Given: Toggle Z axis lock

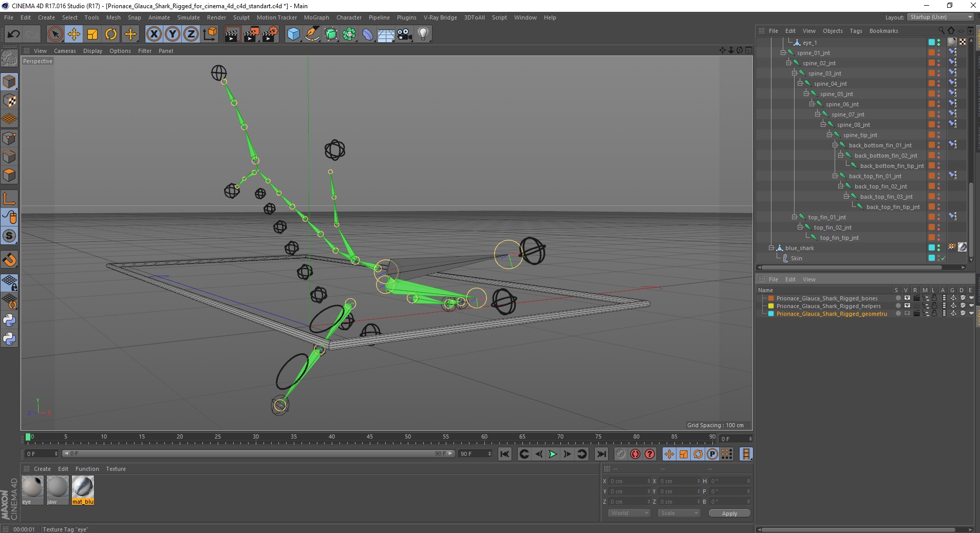Looking at the screenshot, I should pos(191,34).
